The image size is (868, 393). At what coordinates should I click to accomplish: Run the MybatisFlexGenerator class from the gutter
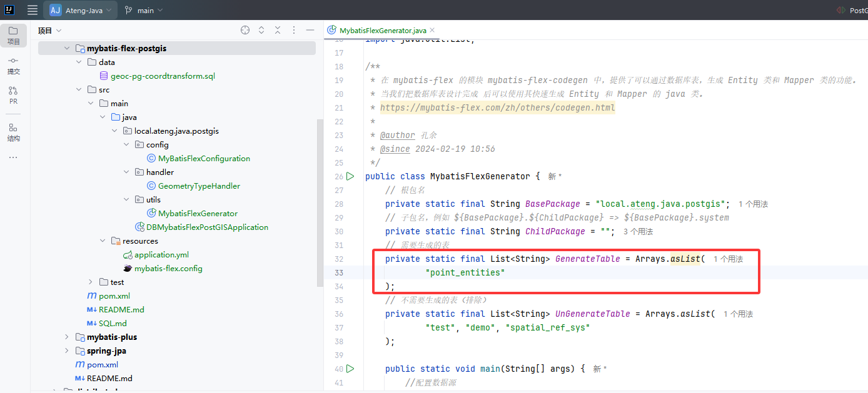351,176
